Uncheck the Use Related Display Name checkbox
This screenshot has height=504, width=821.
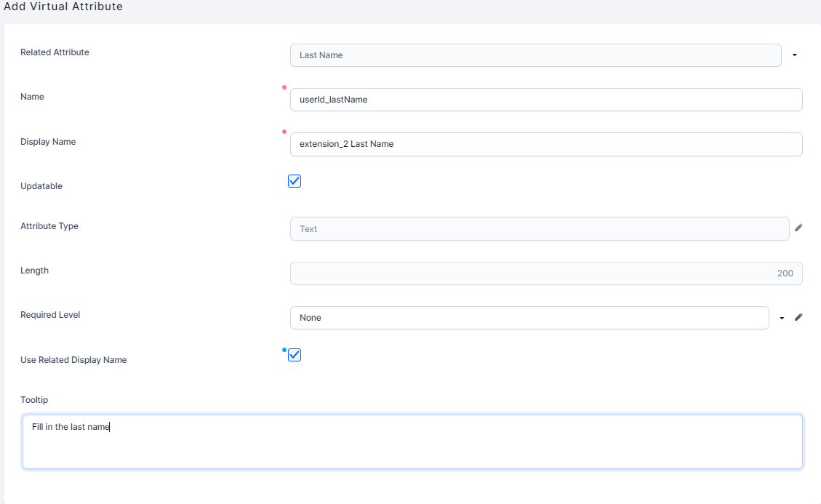click(295, 355)
